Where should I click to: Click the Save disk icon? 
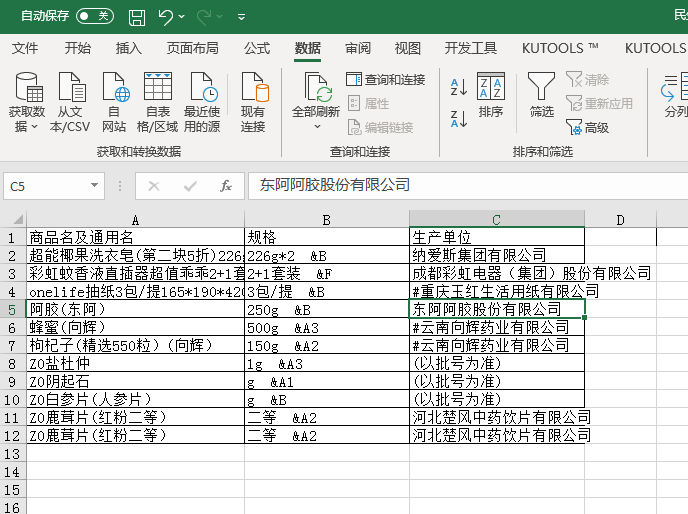click(136, 17)
